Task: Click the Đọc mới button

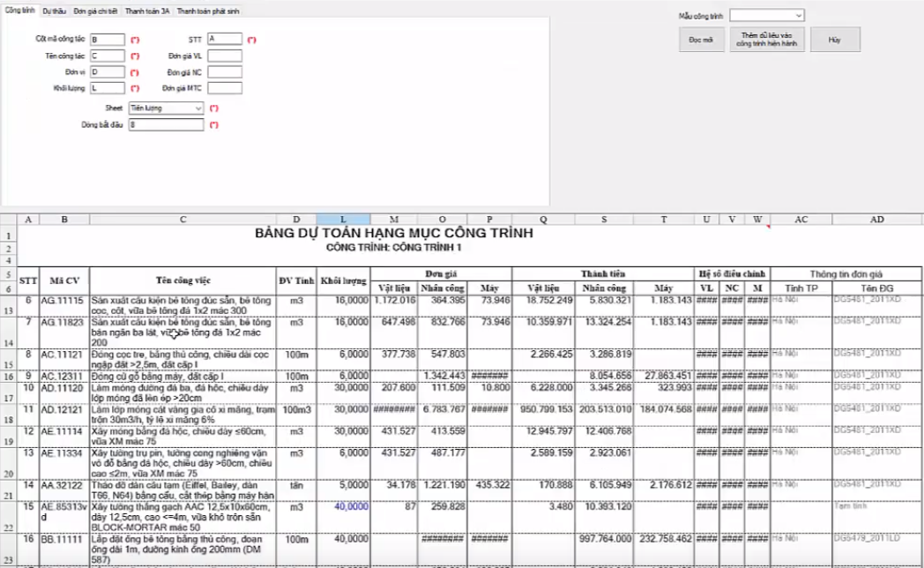Action: tap(702, 40)
